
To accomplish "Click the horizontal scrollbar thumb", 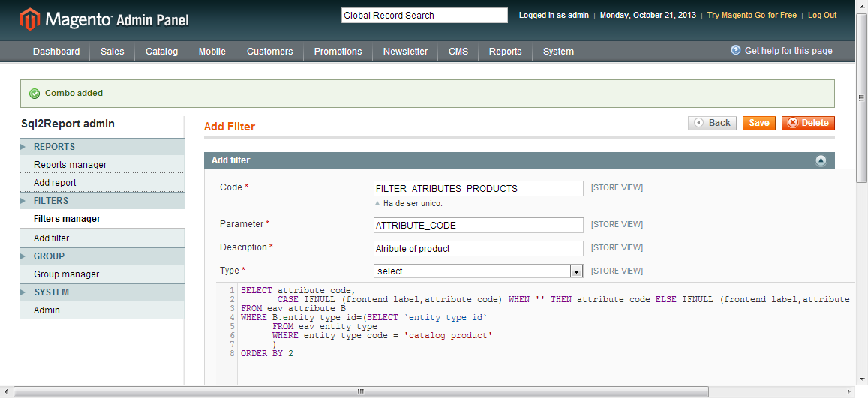I will click(x=360, y=391).
